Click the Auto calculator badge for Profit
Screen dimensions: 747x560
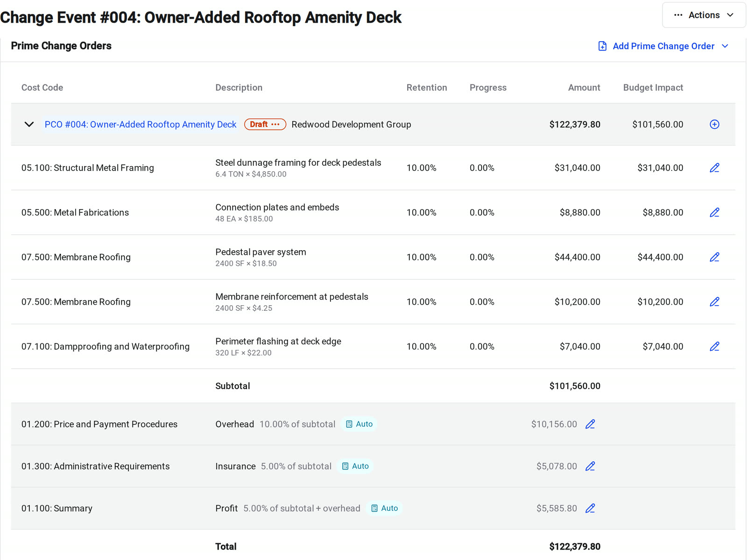(385, 508)
